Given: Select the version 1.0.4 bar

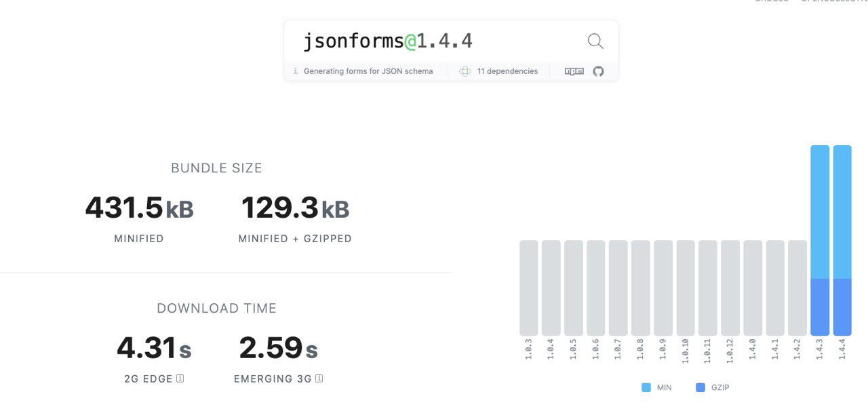Looking at the screenshot, I should coord(551,288).
